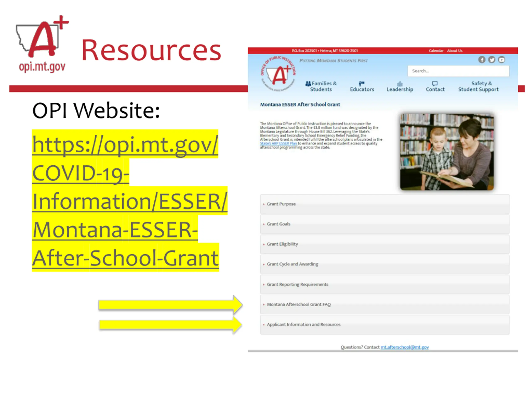Expand Montana Afterschool Grant FAQ section

click(385, 304)
